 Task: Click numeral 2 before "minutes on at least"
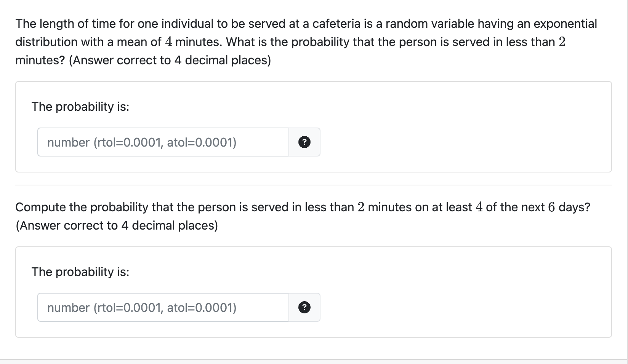361,207
